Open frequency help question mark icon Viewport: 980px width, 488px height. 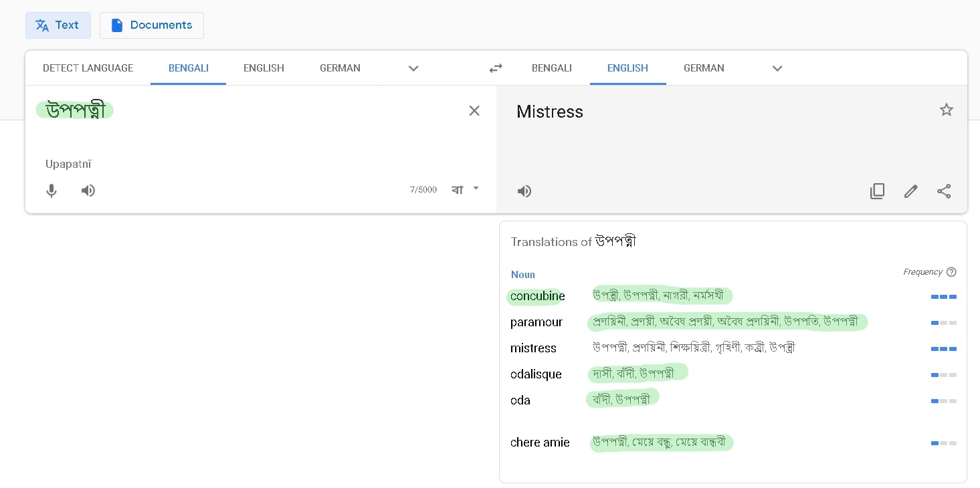(x=951, y=272)
